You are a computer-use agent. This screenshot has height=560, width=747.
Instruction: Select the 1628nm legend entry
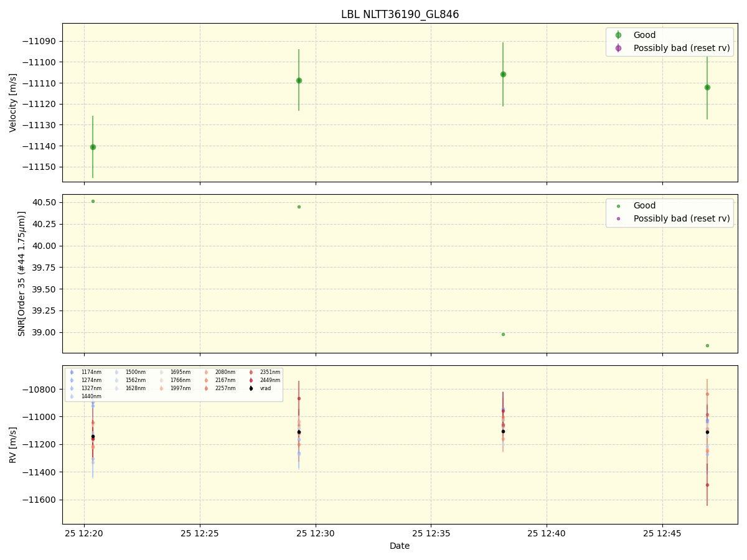click(129, 388)
